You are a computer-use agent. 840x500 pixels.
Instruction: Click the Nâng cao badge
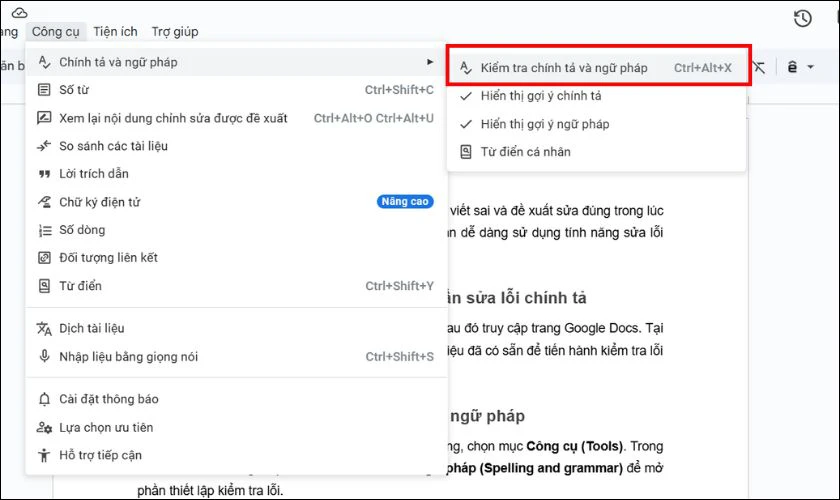click(405, 202)
